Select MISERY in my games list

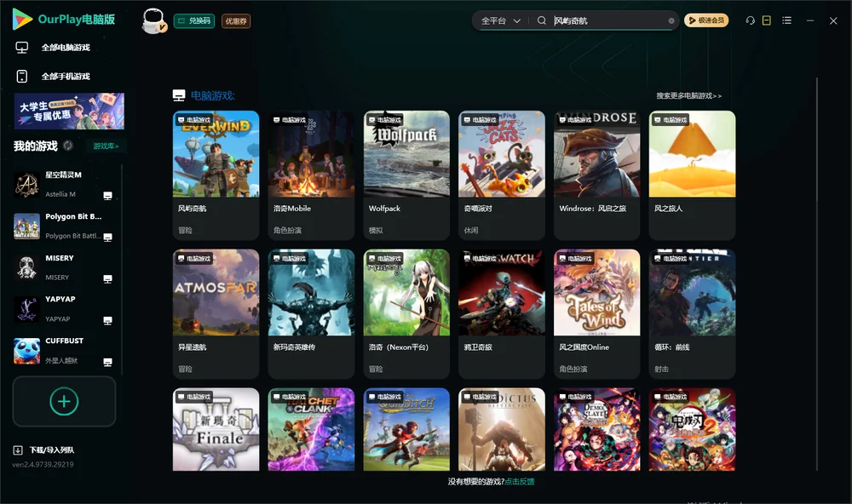64,267
